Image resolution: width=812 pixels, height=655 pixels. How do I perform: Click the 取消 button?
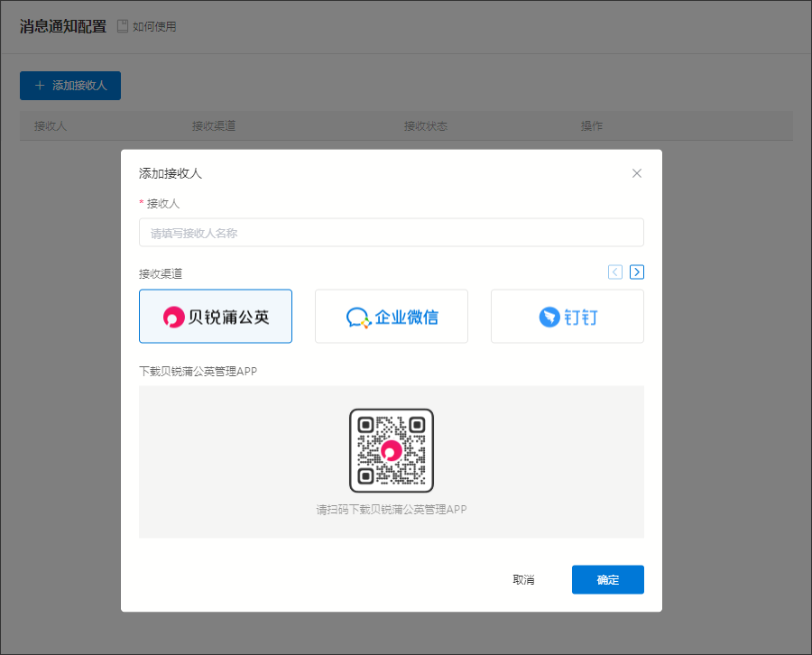pyautogui.click(x=523, y=580)
